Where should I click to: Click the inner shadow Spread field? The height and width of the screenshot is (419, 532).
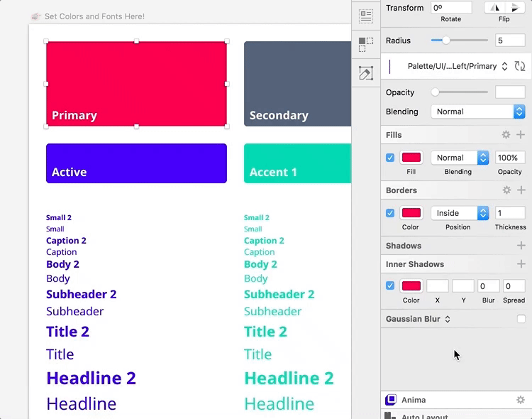pos(514,285)
